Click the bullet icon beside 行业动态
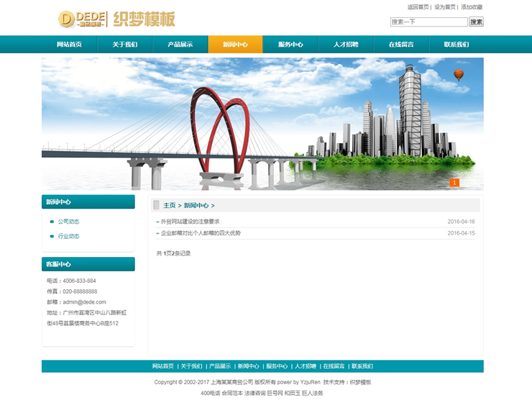This screenshot has width=532, height=408. 52,237
